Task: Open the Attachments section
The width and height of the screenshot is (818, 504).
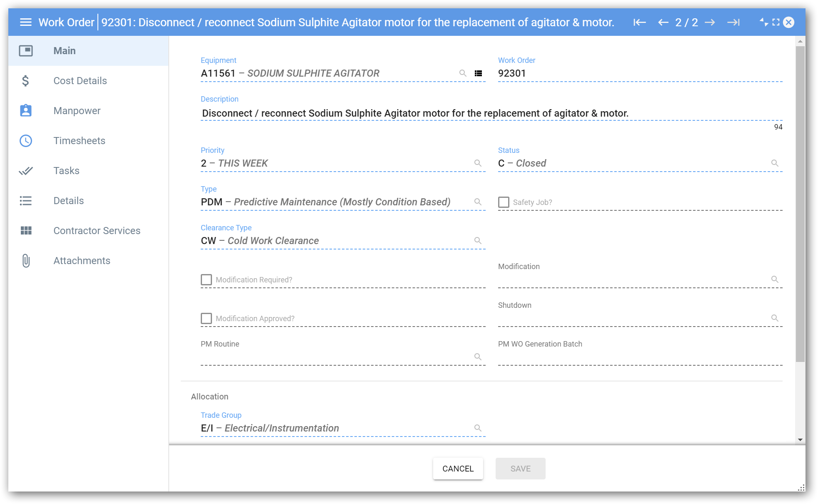Action: click(x=82, y=261)
